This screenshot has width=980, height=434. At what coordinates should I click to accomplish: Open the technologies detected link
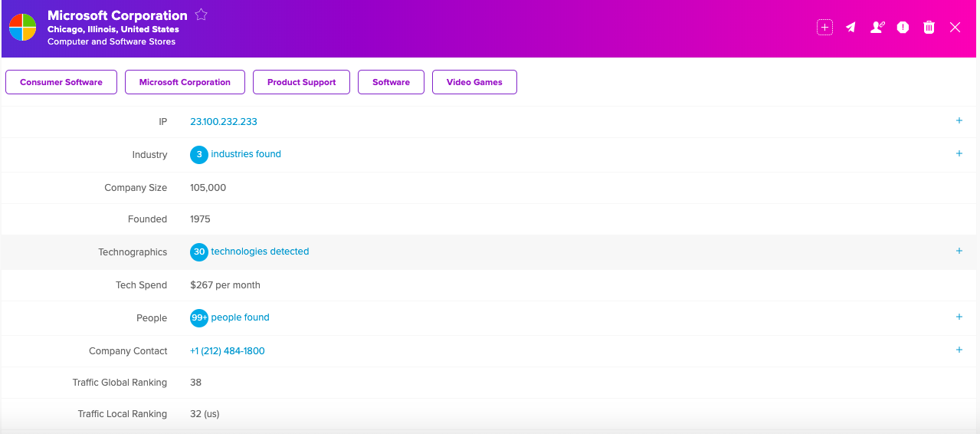tap(260, 252)
